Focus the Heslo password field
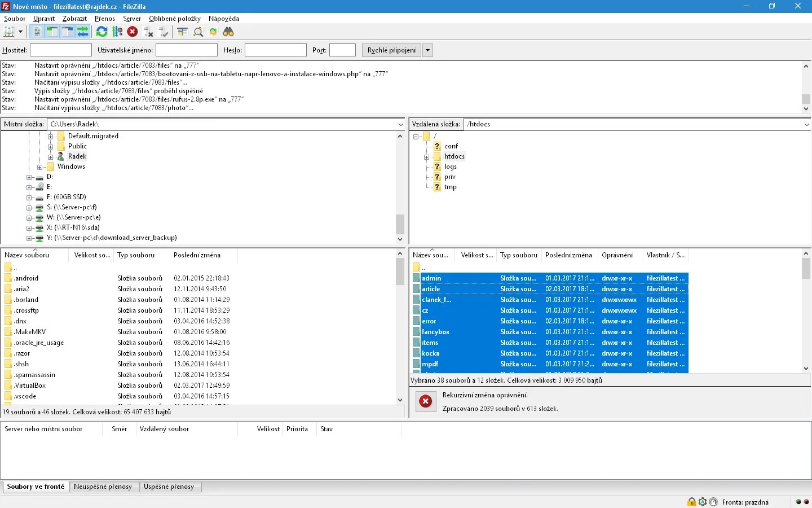 tap(276, 50)
